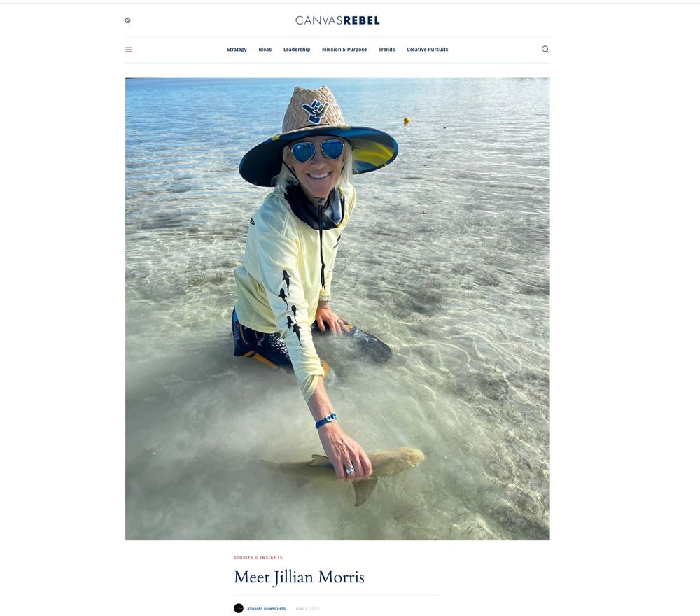Open the Stories & Insights author link

point(266,609)
